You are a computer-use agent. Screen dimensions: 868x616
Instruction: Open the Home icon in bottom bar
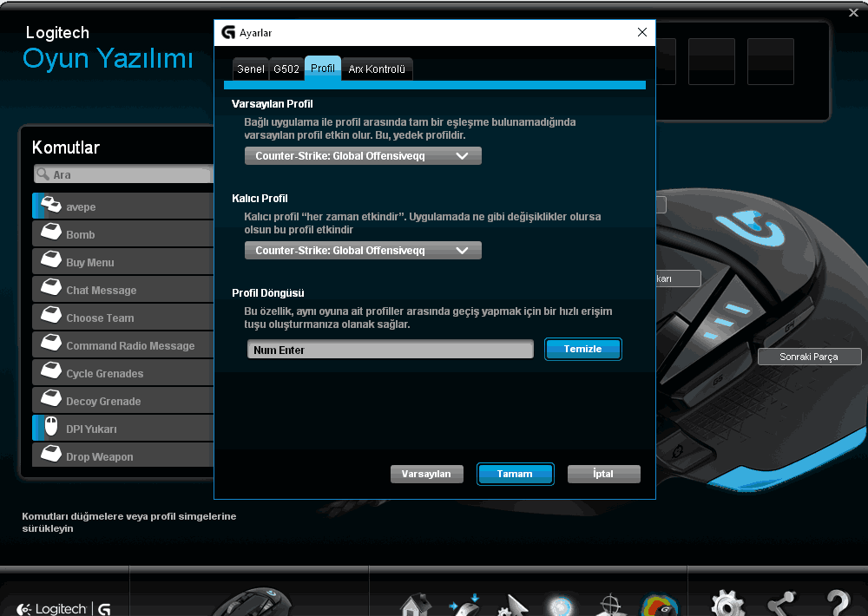[415, 605]
